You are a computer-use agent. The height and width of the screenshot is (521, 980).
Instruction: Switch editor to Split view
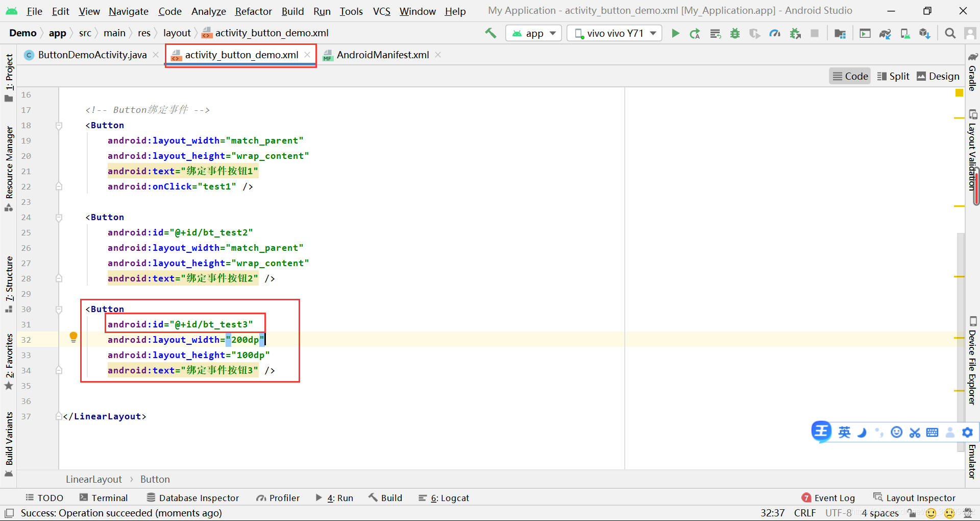[893, 76]
